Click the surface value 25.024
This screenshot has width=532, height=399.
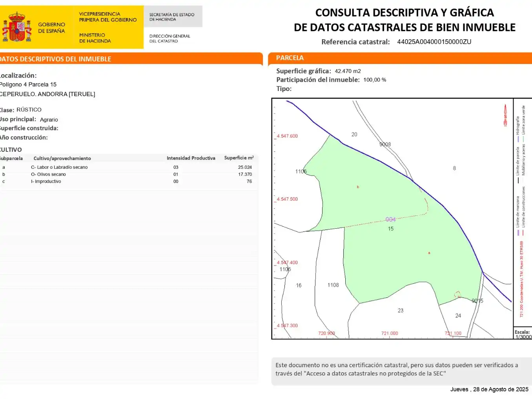click(245, 167)
